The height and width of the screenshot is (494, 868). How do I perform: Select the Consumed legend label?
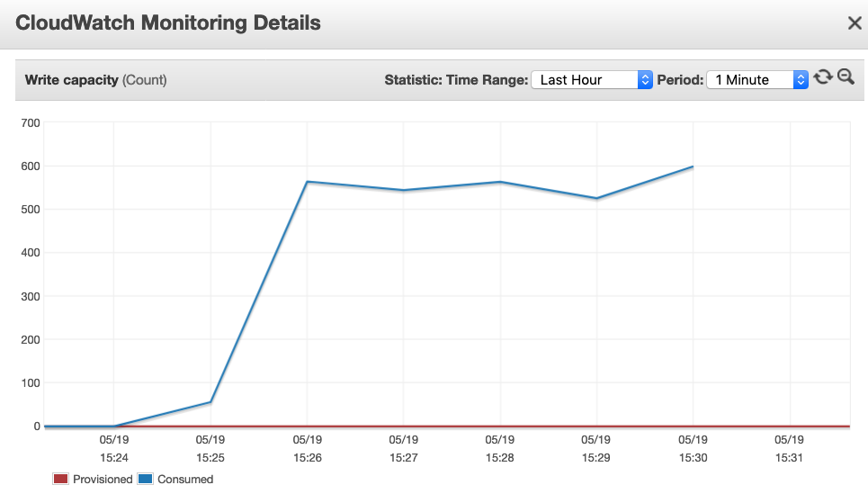pyautogui.click(x=185, y=479)
